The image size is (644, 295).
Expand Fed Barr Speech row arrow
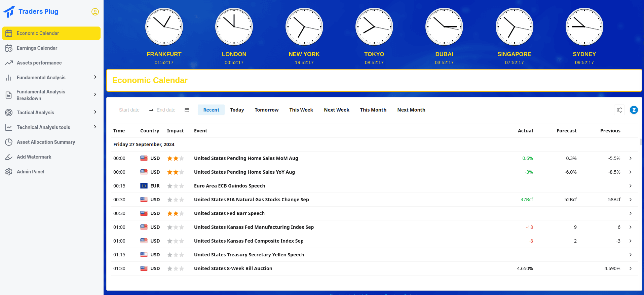(x=631, y=213)
